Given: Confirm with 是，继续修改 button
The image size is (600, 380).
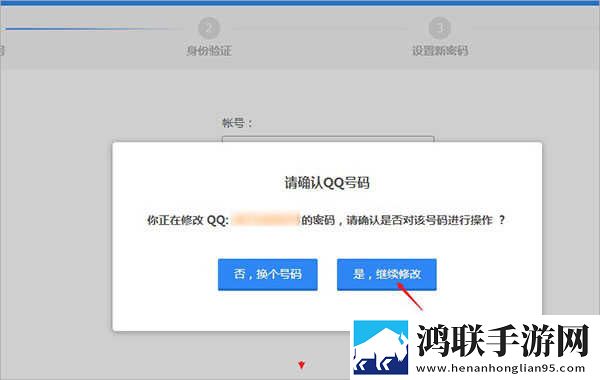Looking at the screenshot, I should coord(386,274).
